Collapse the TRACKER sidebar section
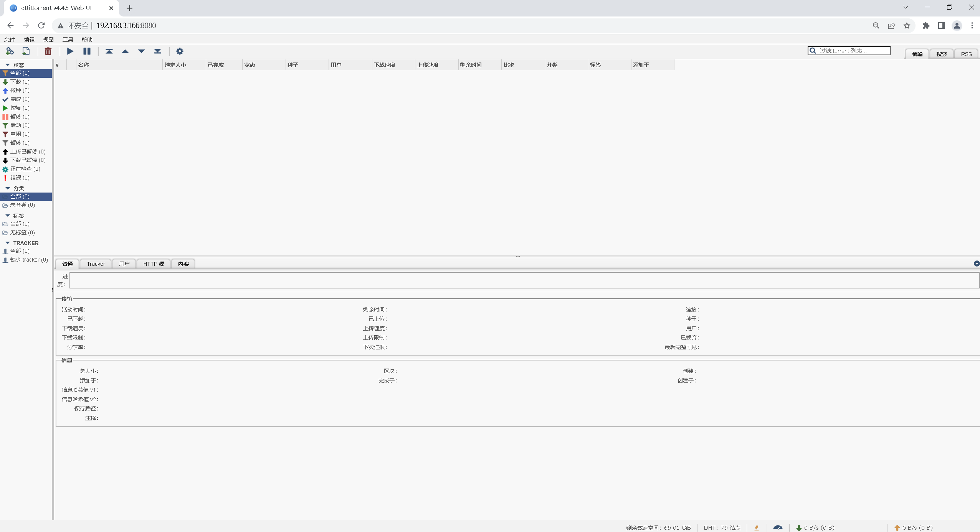This screenshot has height=532, width=980. pos(8,243)
